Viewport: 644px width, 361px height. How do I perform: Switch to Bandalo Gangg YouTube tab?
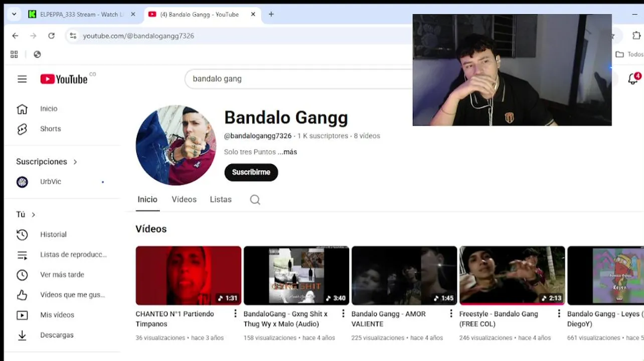(199, 15)
